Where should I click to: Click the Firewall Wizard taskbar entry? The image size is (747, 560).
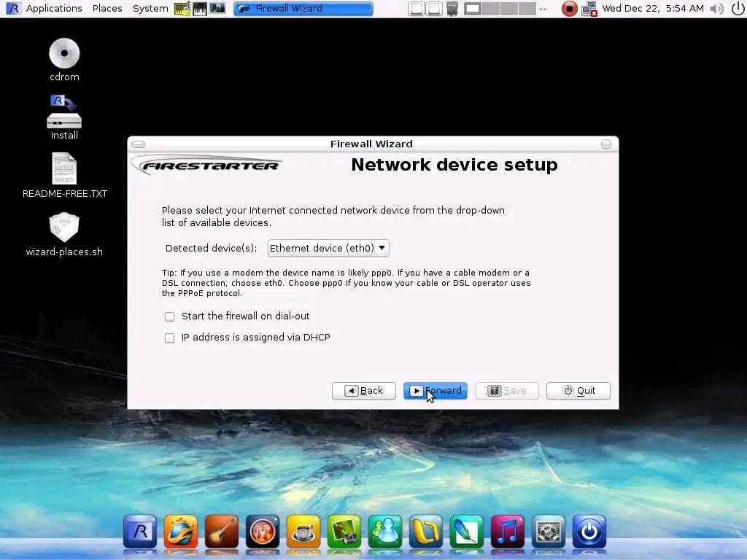pyautogui.click(x=303, y=9)
